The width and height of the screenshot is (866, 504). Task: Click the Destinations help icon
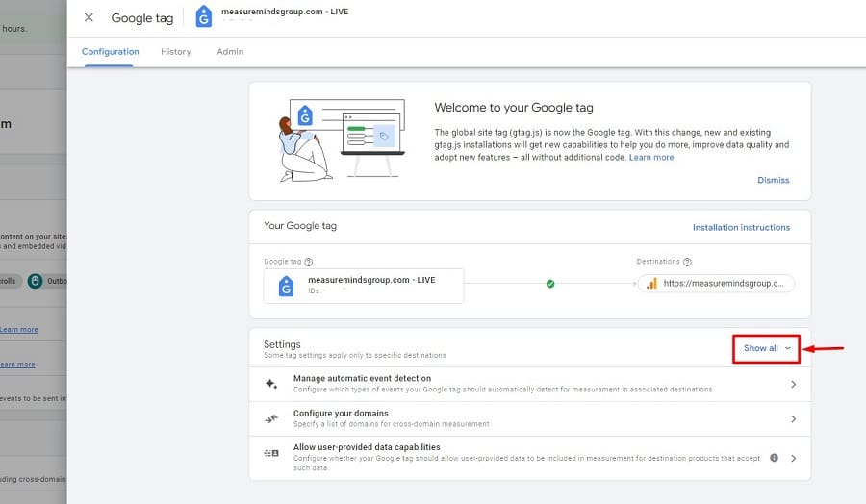pyautogui.click(x=687, y=262)
